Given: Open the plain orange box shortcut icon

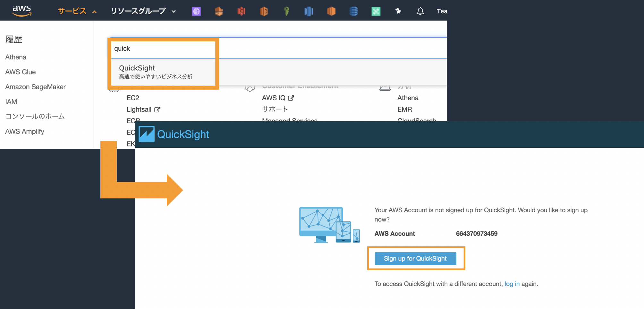Looking at the screenshot, I should [x=331, y=11].
